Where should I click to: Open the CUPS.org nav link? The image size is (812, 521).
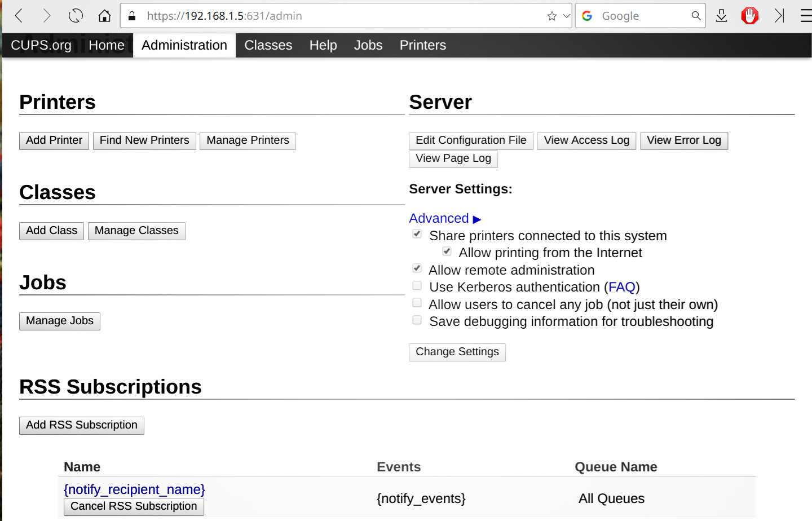[41, 45]
